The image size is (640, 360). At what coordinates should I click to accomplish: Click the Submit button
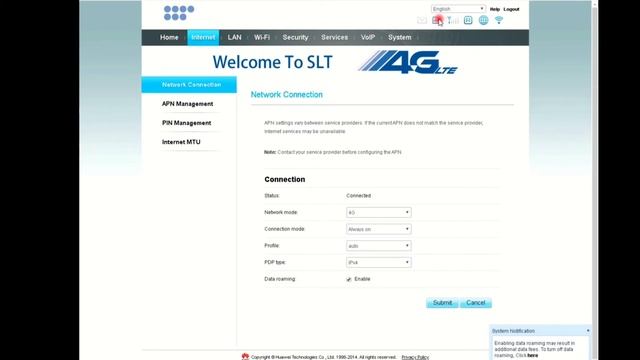click(x=442, y=303)
